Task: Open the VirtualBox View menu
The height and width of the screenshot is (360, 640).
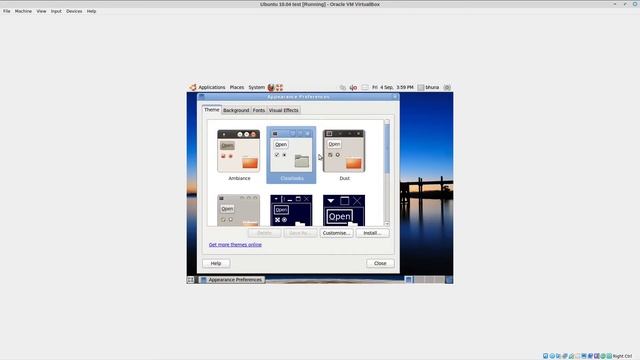Action: click(41, 11)
